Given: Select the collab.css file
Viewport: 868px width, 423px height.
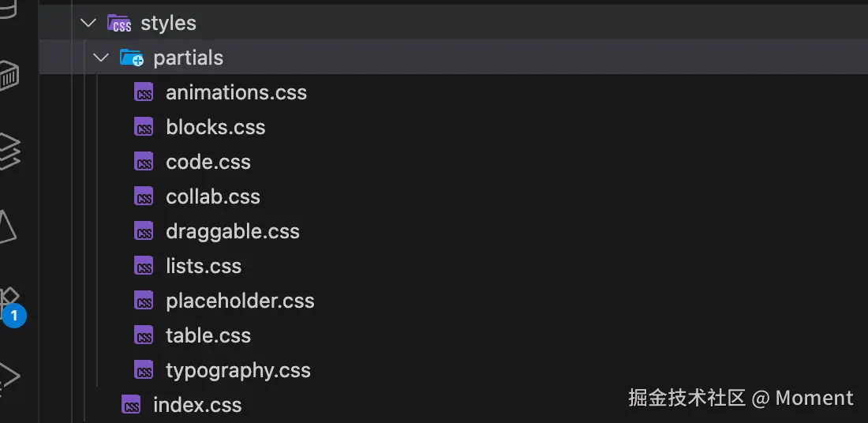Looking at the screenshot, I should pos(213,197).
